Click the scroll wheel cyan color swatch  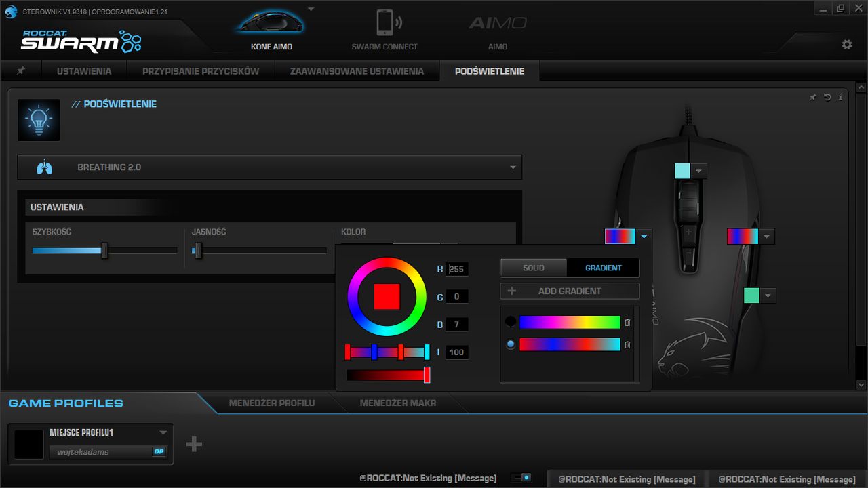point(682,171)
